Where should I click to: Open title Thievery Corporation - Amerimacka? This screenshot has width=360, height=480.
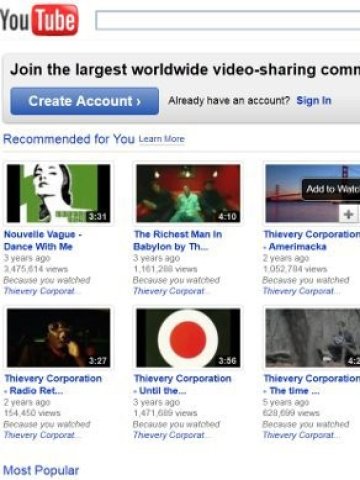(x=312, y=240)
